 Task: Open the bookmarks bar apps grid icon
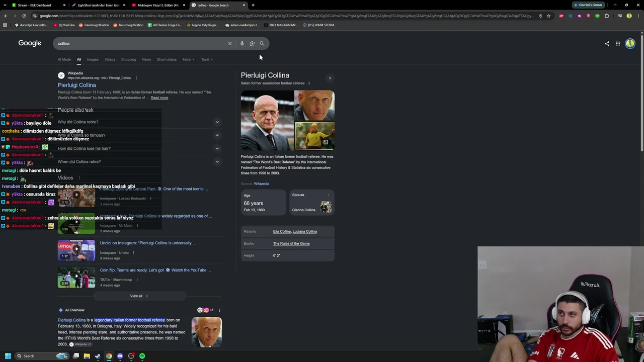pos(5,25)
